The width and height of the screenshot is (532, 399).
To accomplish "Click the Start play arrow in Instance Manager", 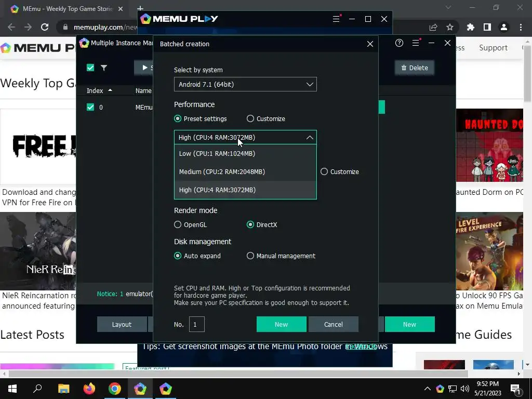I will click(x=144, y=68).
